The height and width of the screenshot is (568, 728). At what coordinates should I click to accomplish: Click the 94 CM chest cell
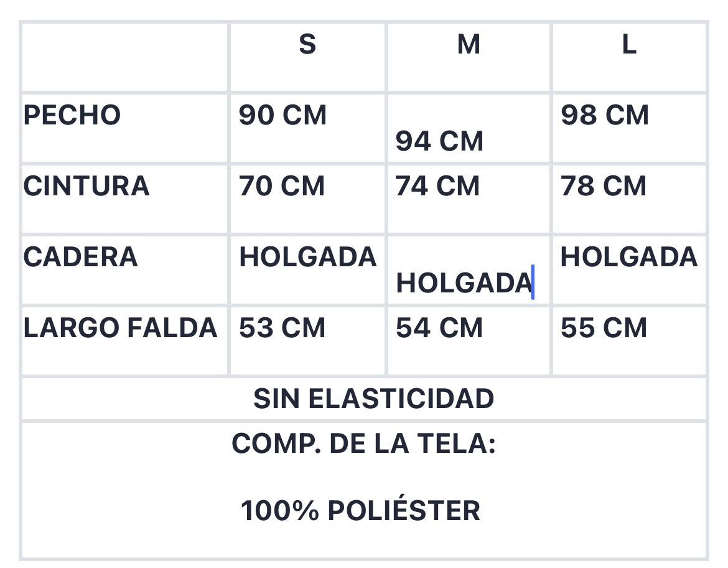pos(469,129)
